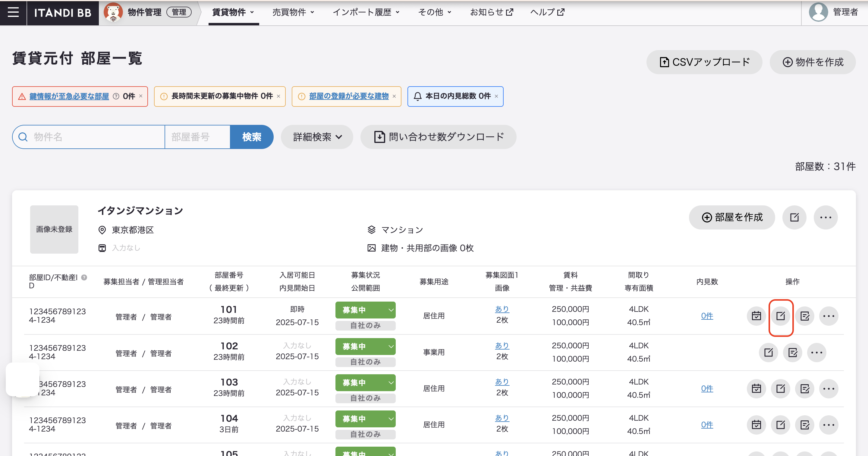
Task: Open more options for room 103
Action: pyautogui.click(x=829, y=388)
